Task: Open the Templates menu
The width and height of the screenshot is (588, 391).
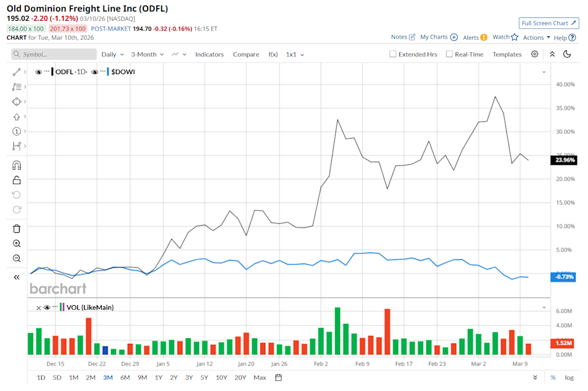Action: [507, 54]
